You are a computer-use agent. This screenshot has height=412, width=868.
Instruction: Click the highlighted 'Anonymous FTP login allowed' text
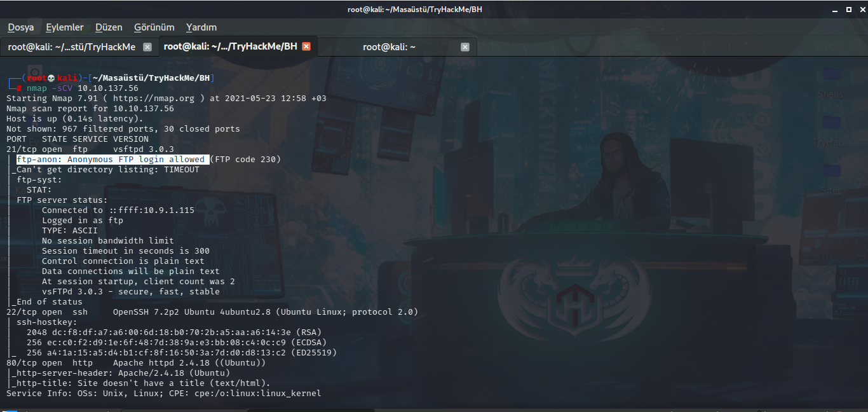click(x=136, y=160)
